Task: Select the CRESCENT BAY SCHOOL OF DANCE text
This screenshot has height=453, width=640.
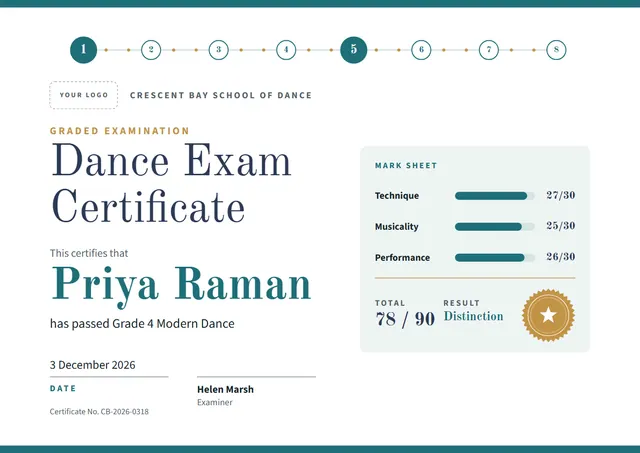Action: pos(221,95)
